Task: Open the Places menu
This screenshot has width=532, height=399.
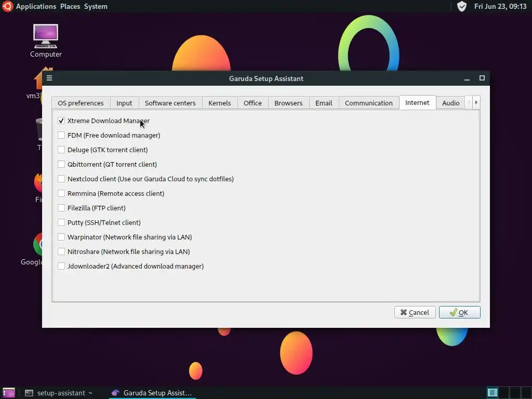Action: [x=70, y=6]
